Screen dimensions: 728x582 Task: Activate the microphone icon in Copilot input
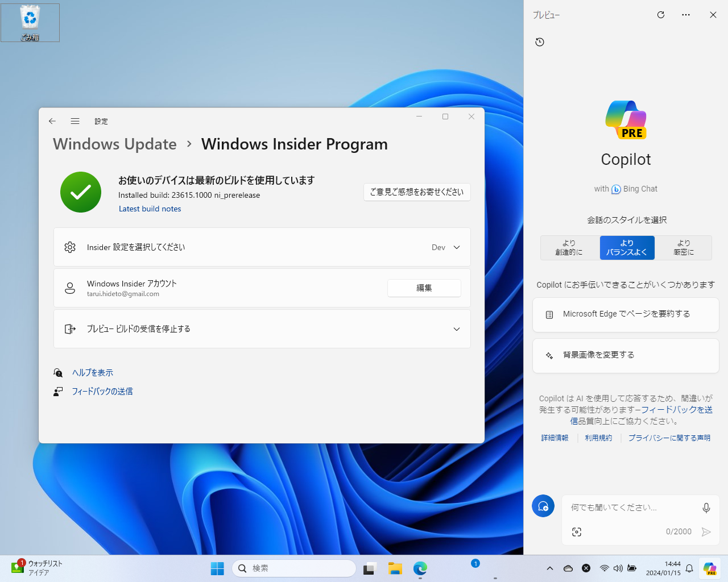706,508
